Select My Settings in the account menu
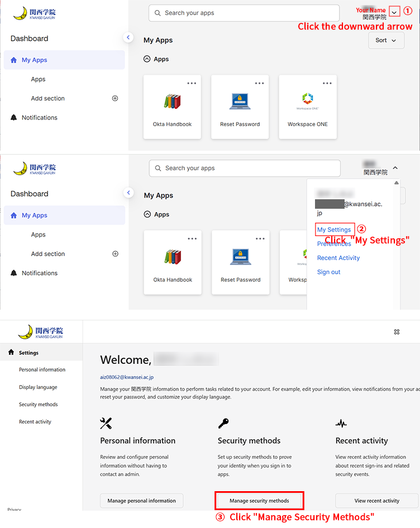This screenshot has height=528, width=420. coord(334,229)
